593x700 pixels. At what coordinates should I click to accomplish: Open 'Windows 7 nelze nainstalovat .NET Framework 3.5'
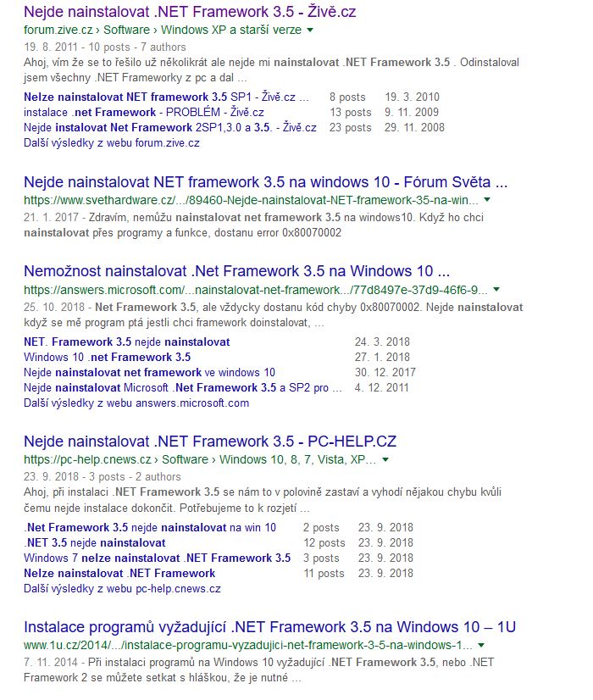pyautogui.click(x=157, y=558)
